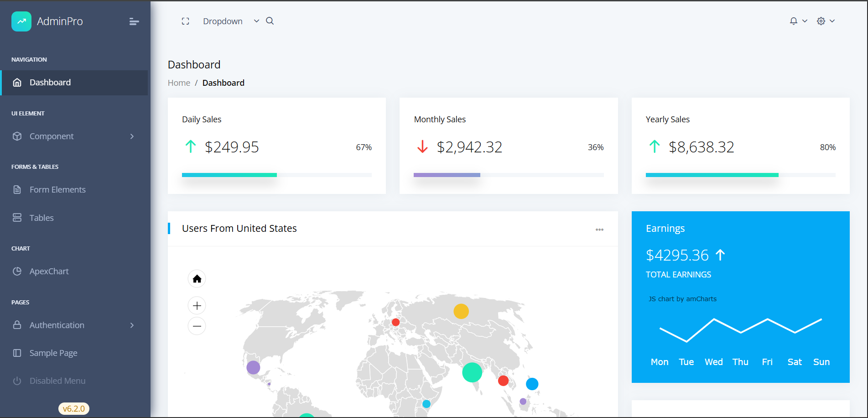Viewport: 868px width, 418px height.
Task: Open Users From United States options menu
Action: coord(599,230)
